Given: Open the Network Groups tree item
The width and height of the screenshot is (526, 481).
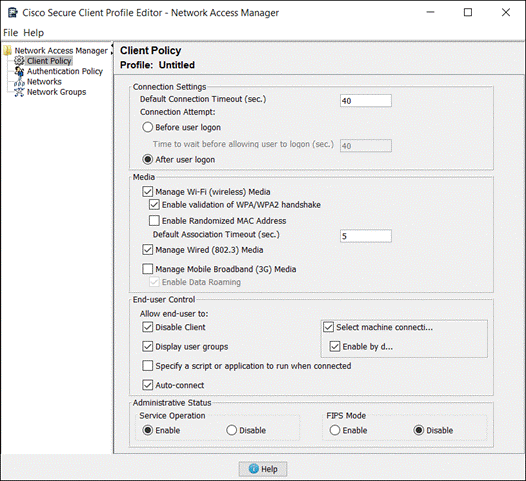Looking at the screenshot, I should 56,92.
